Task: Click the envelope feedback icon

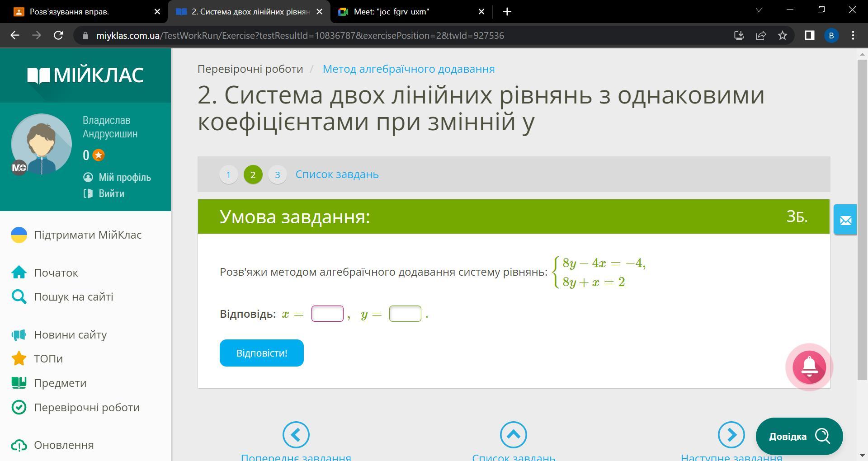Action: [x=845, y=220]
